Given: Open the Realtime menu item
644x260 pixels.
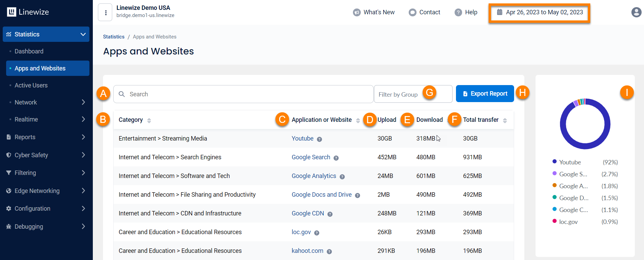Looking at the screenshot, I should (x=26, y=119).
